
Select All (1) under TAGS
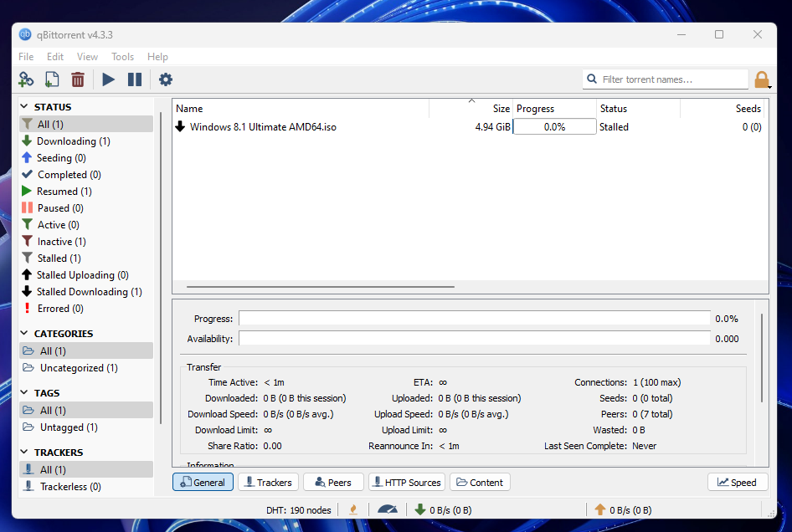tap(86, 410)
